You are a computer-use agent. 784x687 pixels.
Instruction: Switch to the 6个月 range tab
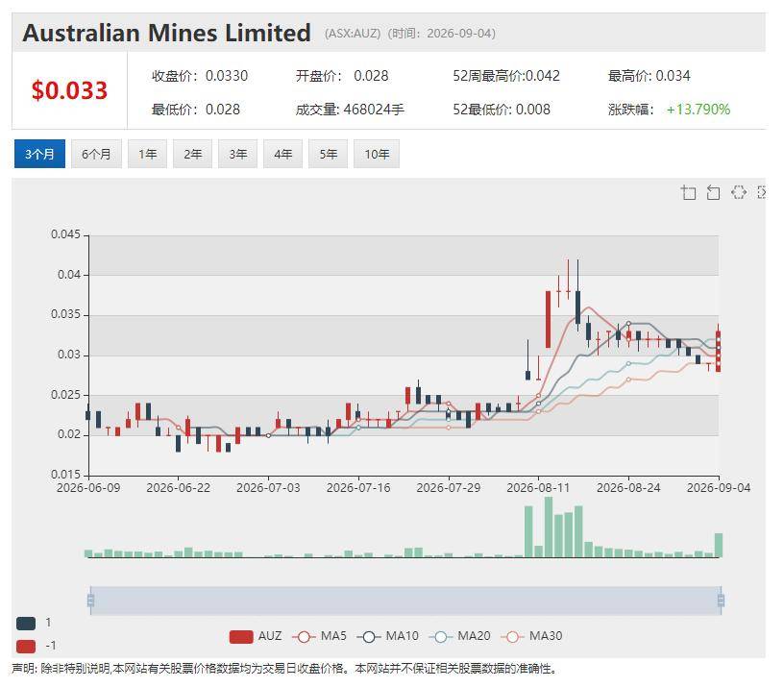click(96, 154)
